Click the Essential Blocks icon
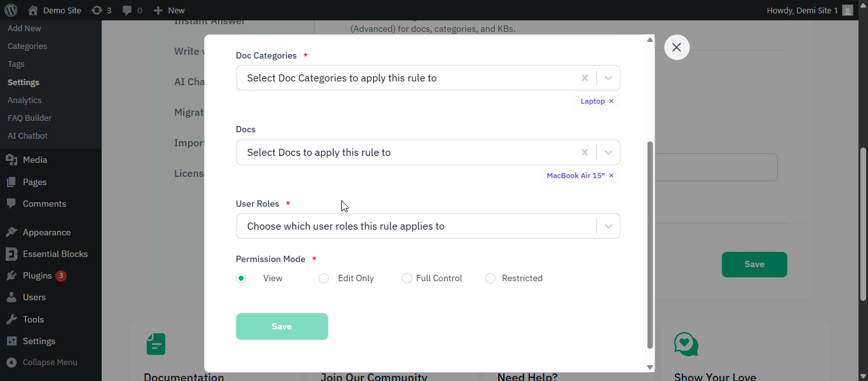 click(11, 254)
